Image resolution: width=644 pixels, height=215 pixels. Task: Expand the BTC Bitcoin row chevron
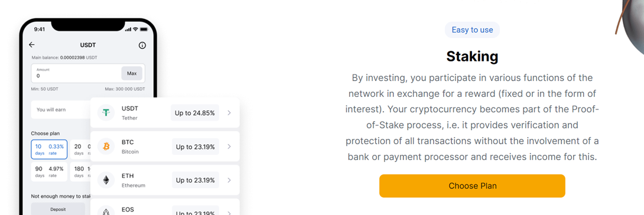(x=229, y=146)
